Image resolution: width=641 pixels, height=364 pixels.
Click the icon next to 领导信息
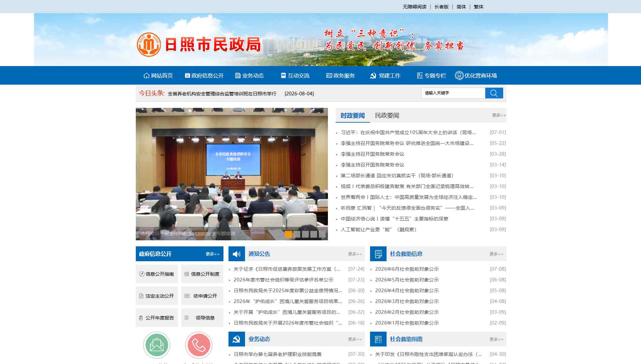click(x=187, y=318)
